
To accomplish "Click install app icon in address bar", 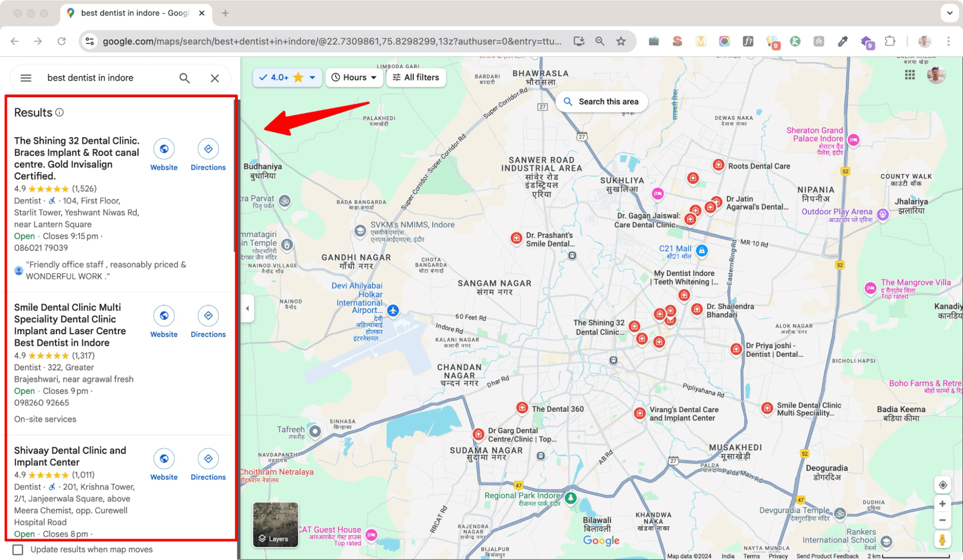I will (x=579, y=41).
